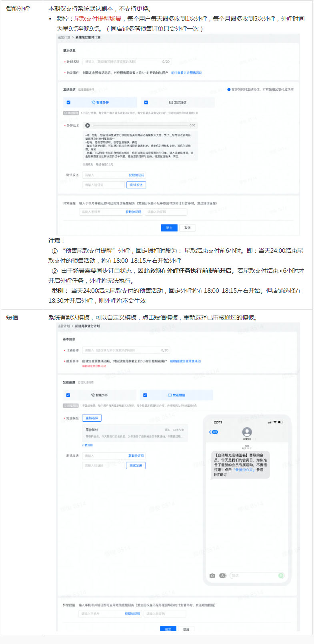Click 运营计划 breadcrumb in 短信 section screenshot
The image size is (314, 644).
tap(63, 326)
